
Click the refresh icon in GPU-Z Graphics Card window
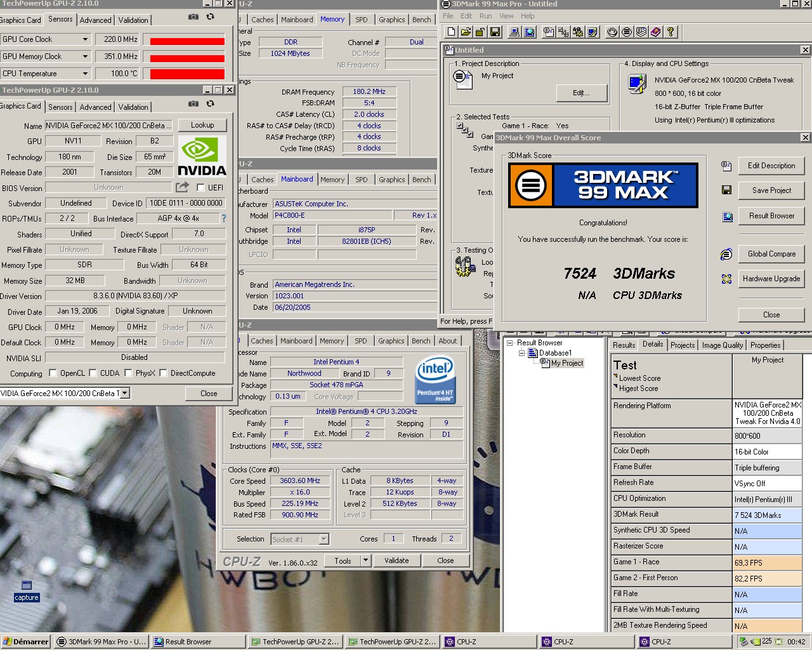coord(210,103)
